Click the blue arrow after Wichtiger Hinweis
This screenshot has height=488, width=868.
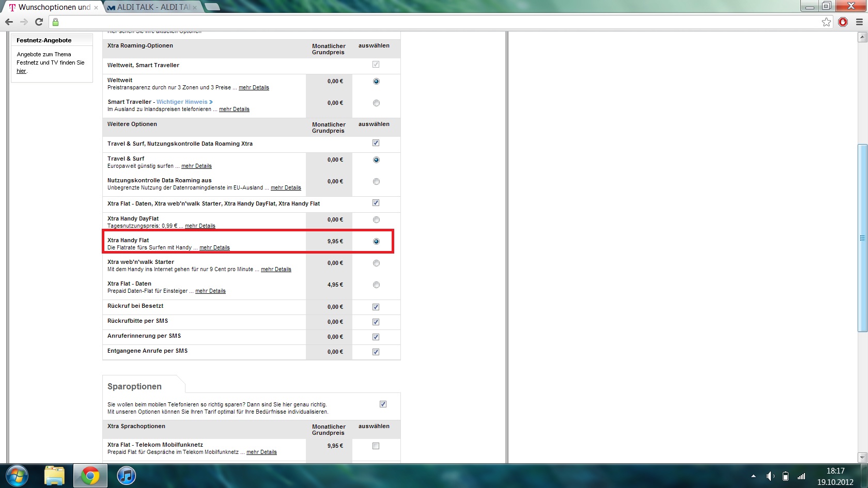coord(211,102)
